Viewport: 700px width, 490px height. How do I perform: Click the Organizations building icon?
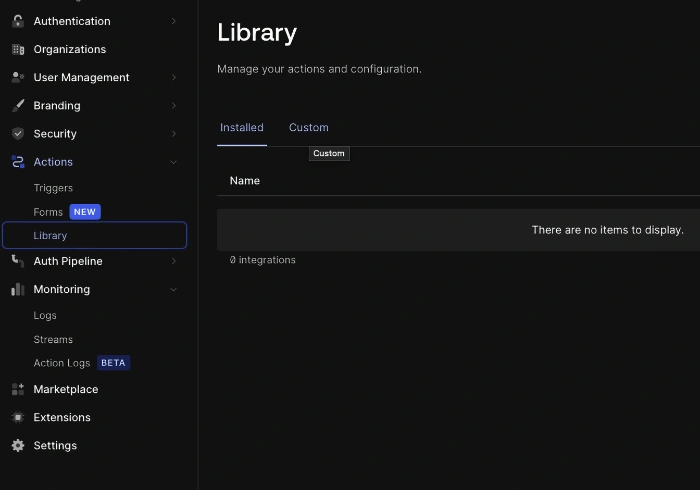click(x=18, y=49)
